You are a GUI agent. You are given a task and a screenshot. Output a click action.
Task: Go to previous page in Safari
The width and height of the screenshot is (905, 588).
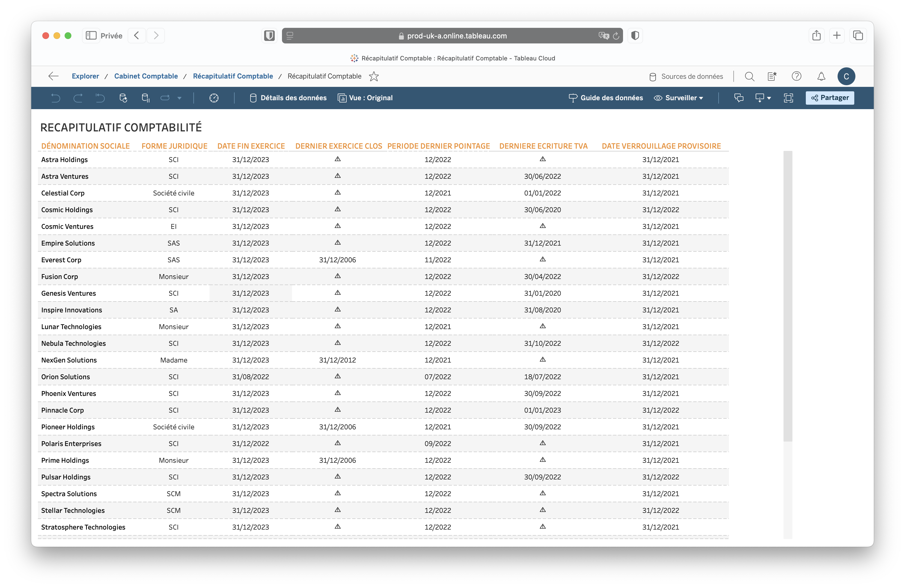click(137, 36)
